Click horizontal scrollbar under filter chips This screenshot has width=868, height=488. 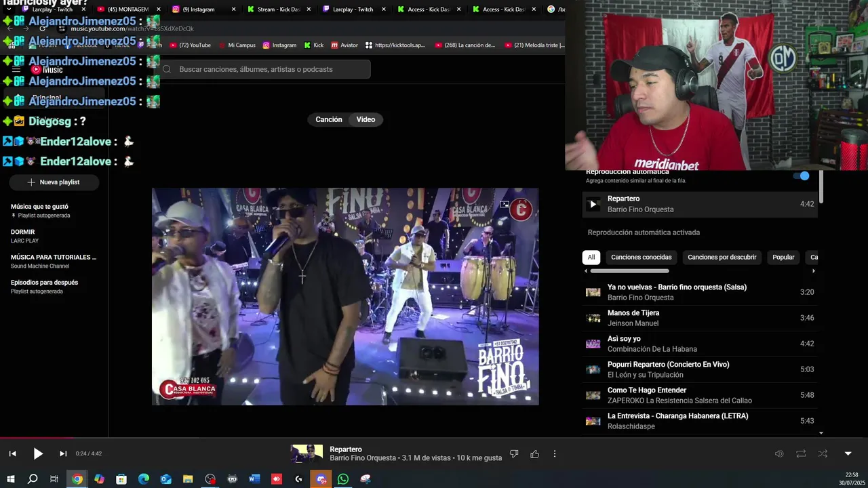pos(629,271)
